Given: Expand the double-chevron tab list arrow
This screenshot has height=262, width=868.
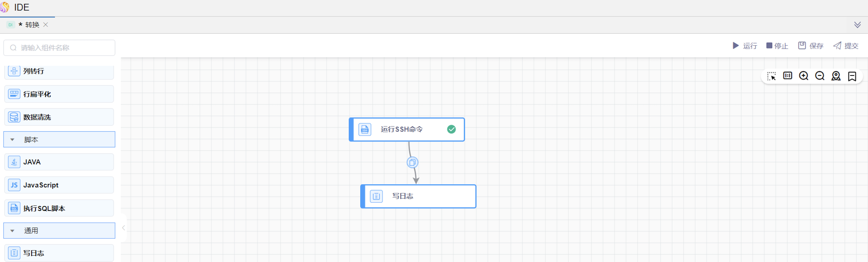Looking at the screenshot, I should [x=857, y=25].
